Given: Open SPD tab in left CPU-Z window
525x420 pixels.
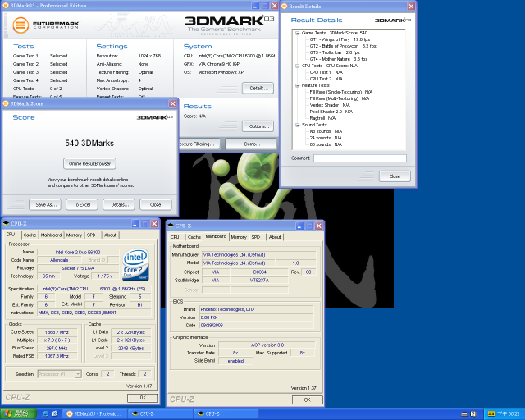Looking at the screenshot, I should click(x=91, y=235).
